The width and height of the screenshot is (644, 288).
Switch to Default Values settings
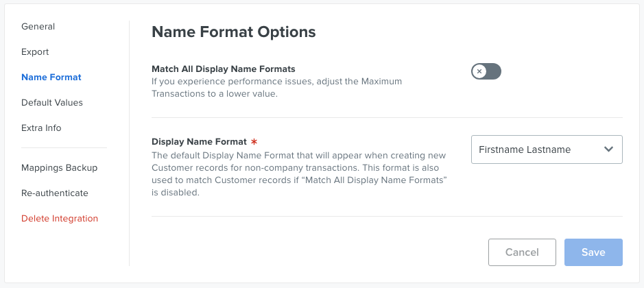[x=52, y=102]
